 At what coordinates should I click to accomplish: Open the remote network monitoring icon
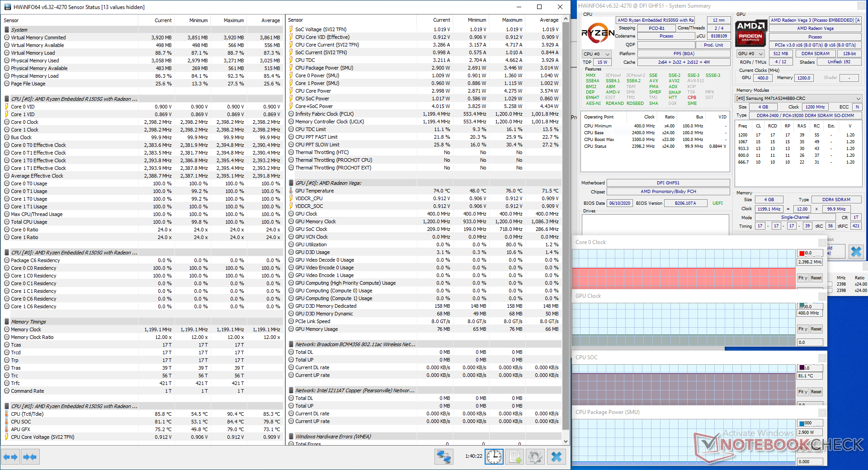point(444,457)
